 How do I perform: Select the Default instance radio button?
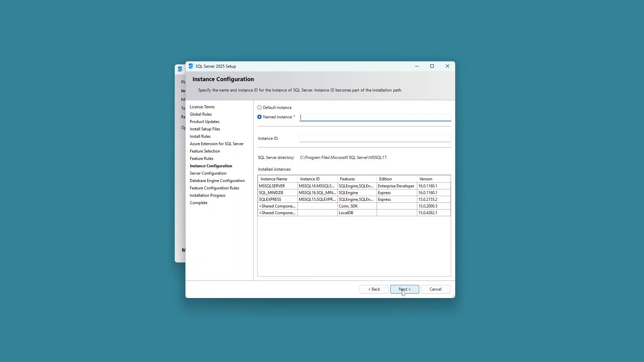click(259, 108)
